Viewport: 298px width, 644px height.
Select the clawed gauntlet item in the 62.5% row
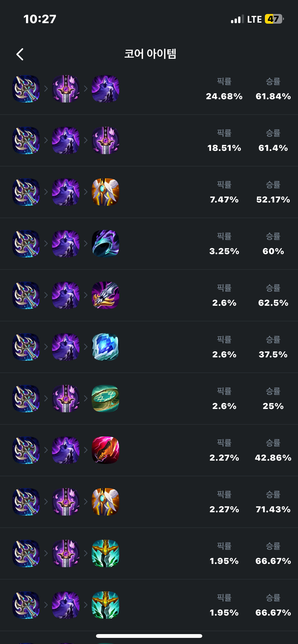point(105,295)
